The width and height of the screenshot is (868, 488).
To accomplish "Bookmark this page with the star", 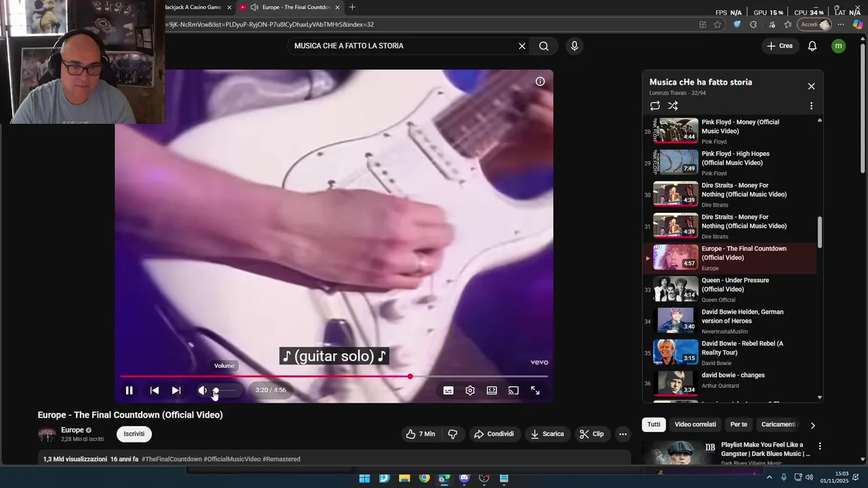I will click(717, 24).
